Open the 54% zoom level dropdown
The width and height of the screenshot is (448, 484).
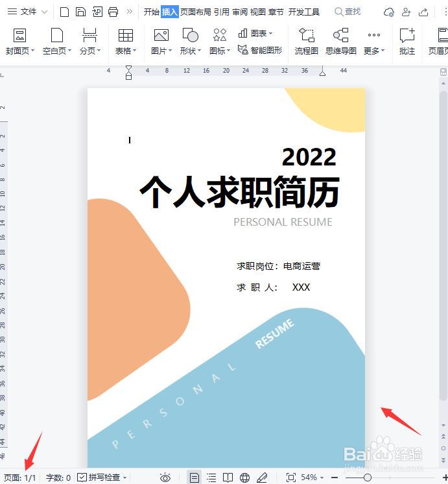tap(312, 478)
